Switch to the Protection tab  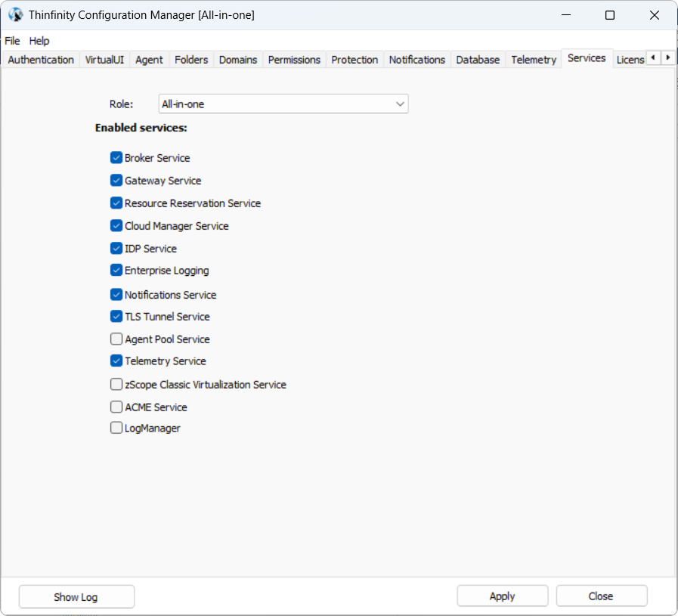(354, 60)
